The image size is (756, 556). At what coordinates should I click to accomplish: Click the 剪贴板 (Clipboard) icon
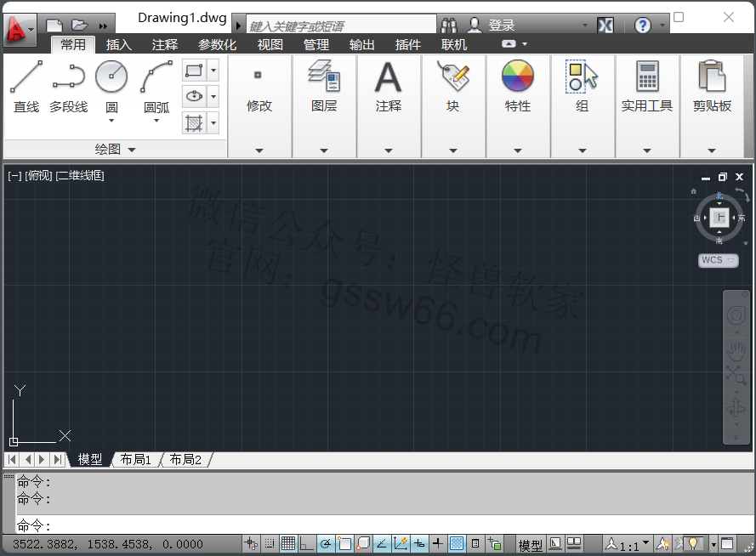(712, 77)
